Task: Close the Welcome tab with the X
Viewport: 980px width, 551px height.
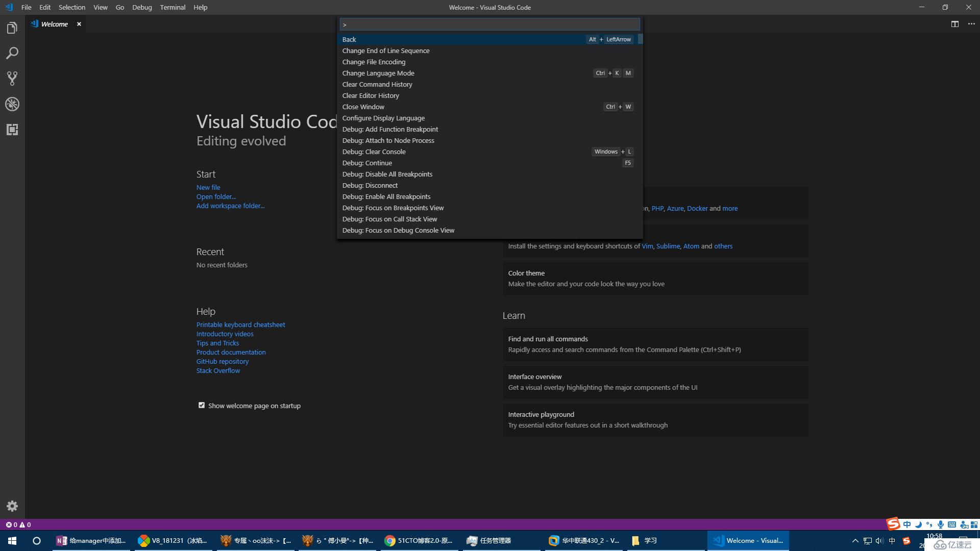Action: 79,24
